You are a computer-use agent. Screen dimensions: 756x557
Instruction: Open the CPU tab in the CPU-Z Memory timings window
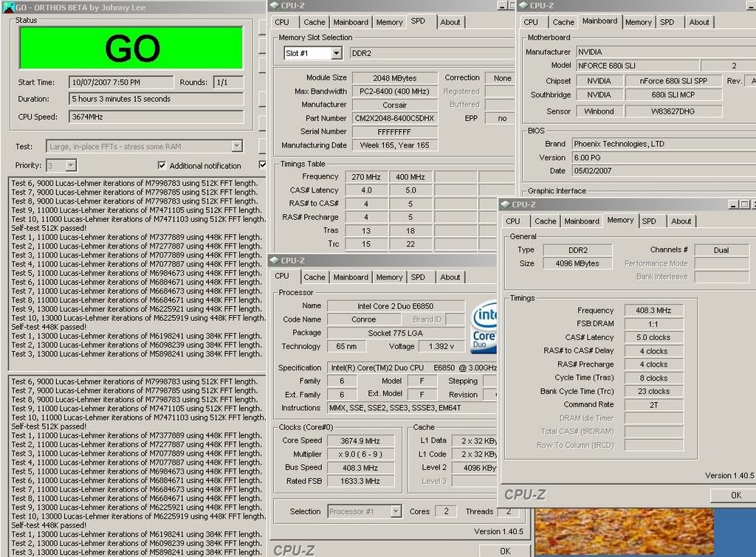point(513,221)
